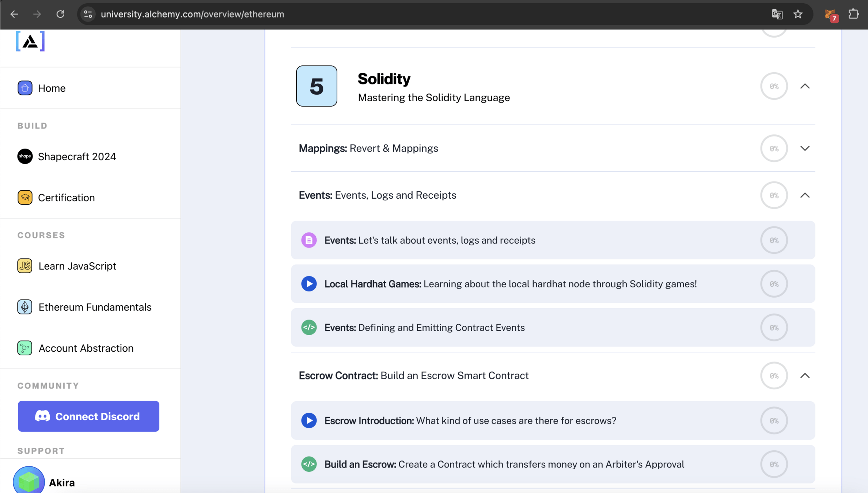The image size is (868, 493).
Task: Play the Local Hardhat Games video
Action: click(x=309, y=284)
